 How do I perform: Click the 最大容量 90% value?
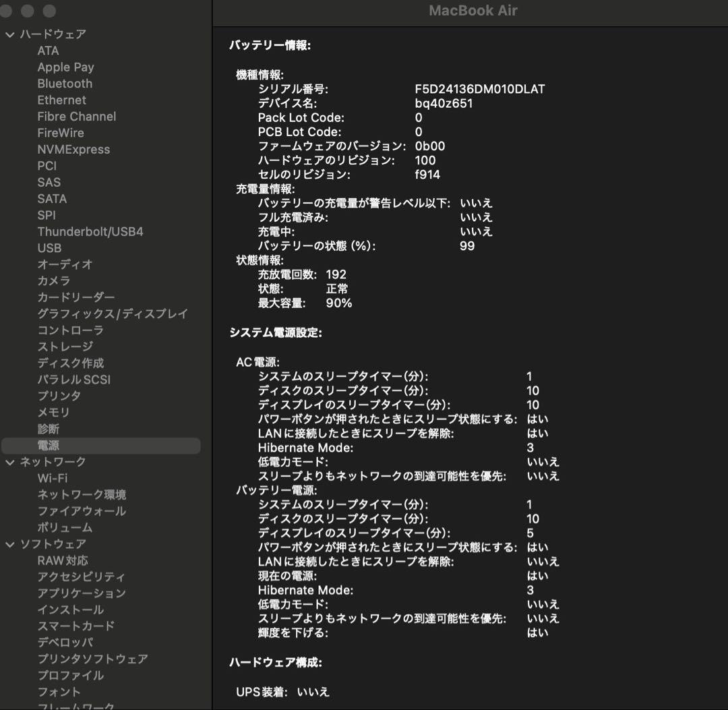click(338, 303)
